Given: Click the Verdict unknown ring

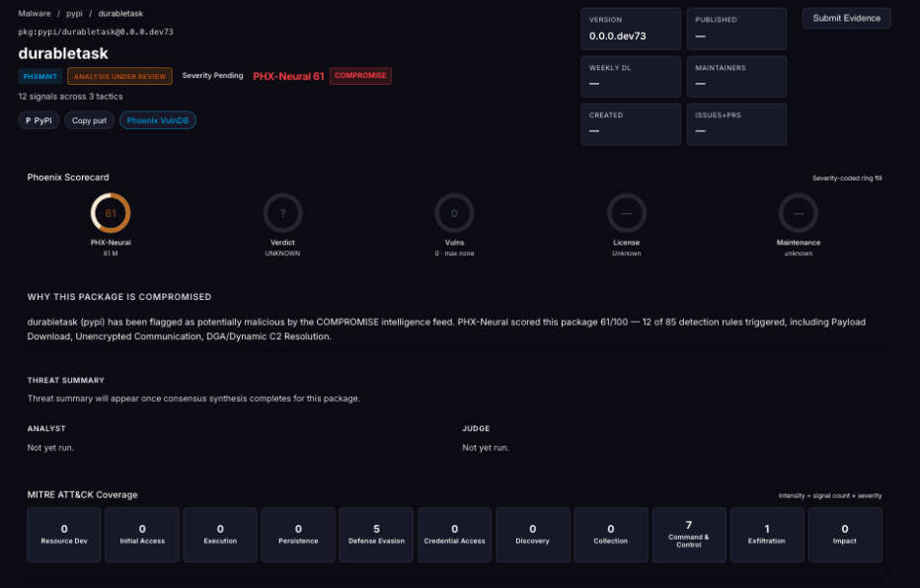Looking at the screenshot, I should pyautogui.click(x=282, y=213).
